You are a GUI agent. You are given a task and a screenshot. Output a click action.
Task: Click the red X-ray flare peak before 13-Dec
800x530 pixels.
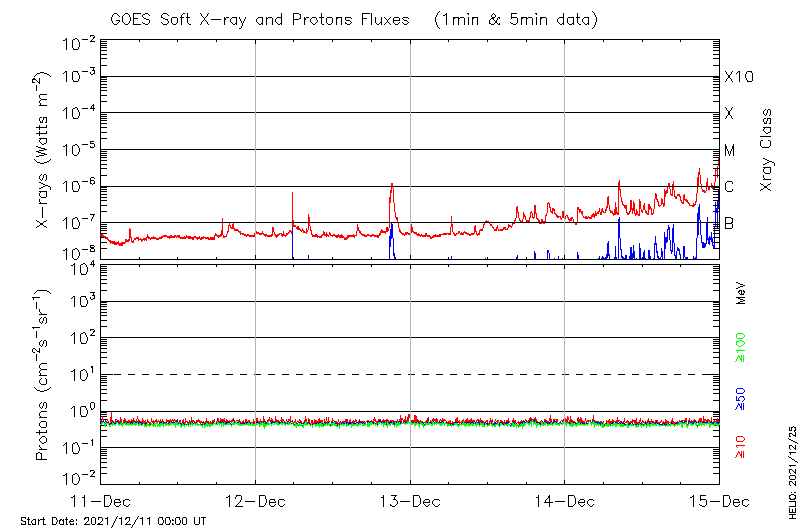click(392, 185)
